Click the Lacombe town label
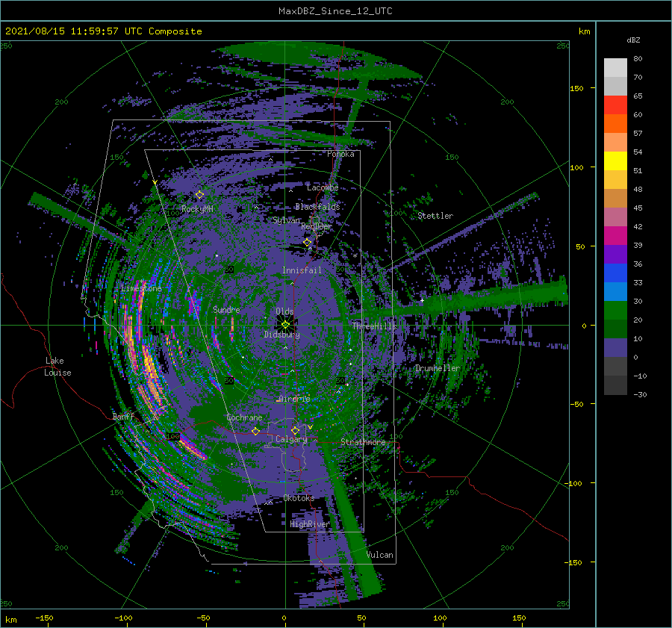This screenshot has height=628, width=672. (323, 187)
